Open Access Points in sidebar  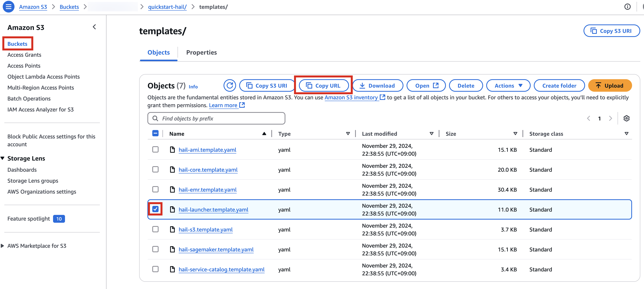[x=24, y=66]
